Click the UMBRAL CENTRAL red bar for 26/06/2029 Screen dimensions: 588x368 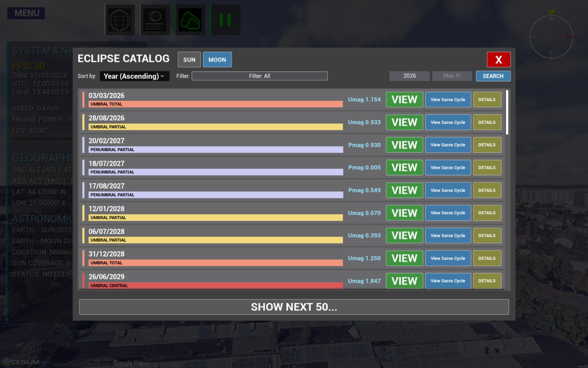pos(215,286)
